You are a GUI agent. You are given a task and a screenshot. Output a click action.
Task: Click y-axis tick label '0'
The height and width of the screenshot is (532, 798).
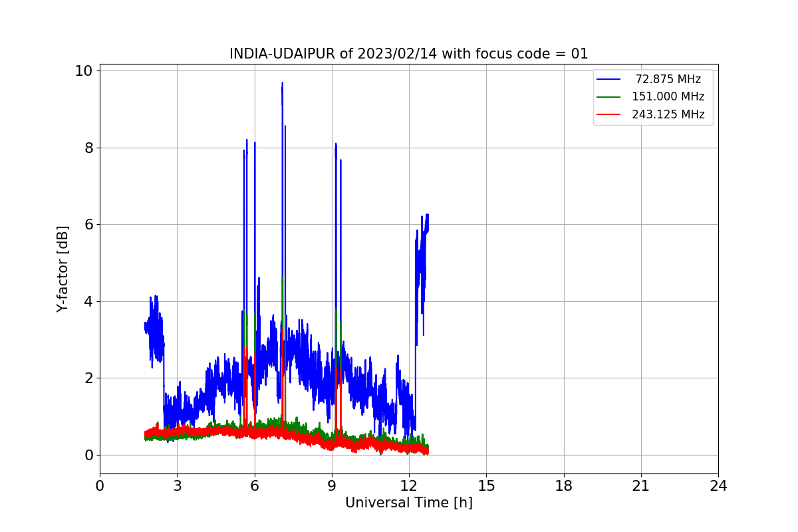pyautogui.click(x=88, y=455)
